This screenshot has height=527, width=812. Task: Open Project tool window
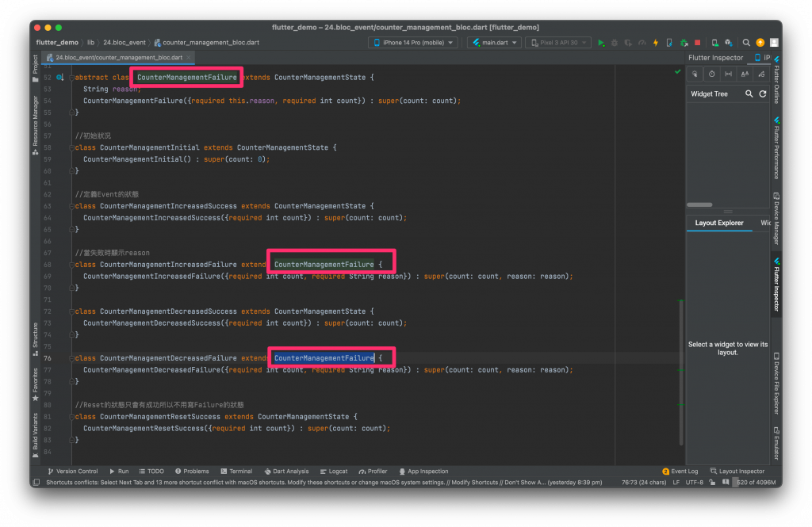tap(35, 68)
